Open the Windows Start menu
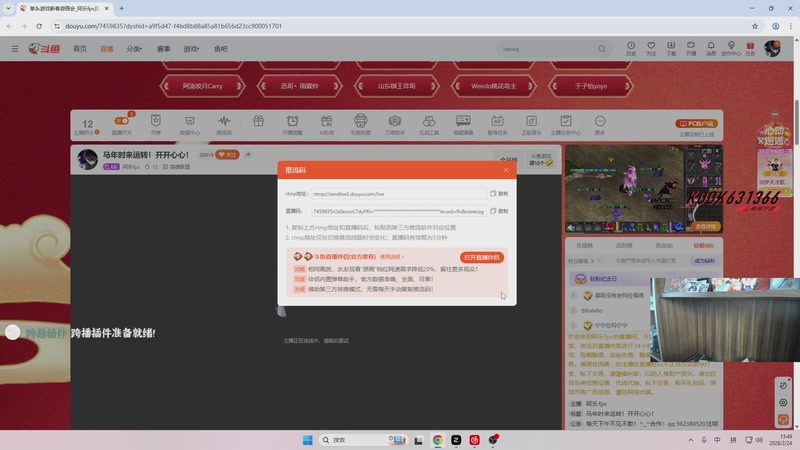 [308, 440]
